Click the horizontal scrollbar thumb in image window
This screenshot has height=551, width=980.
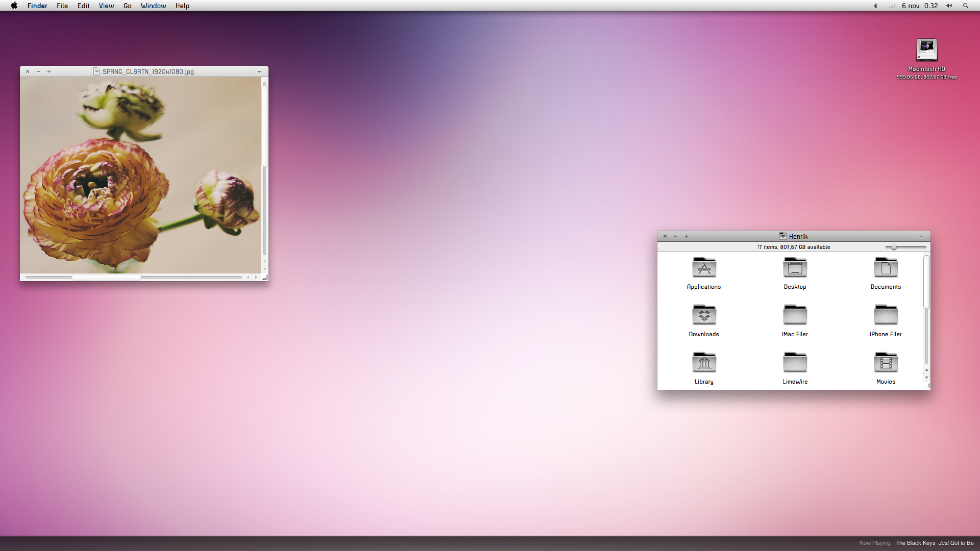coord(106,277)
